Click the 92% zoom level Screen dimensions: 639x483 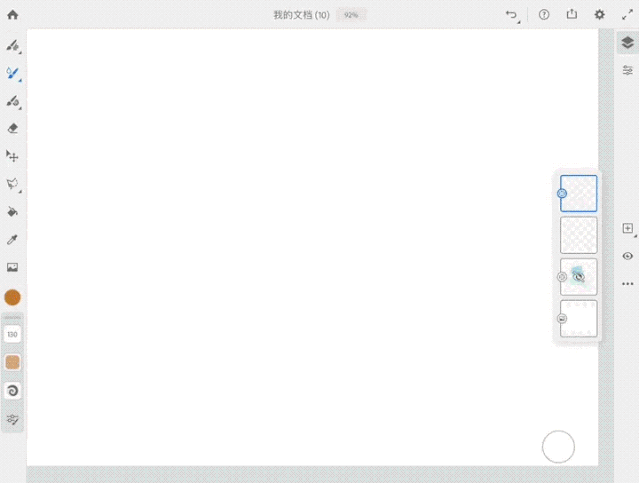pos(351,15)
